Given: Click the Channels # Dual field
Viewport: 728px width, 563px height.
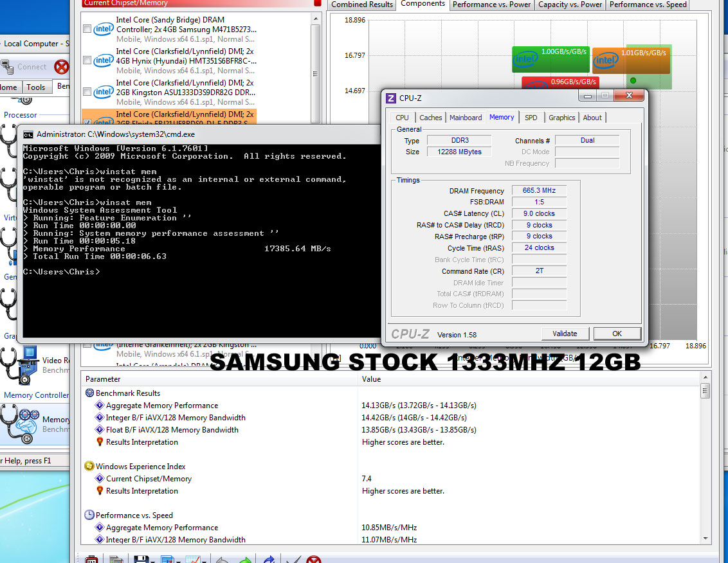Looking at the screenshot, I should (587, 140).
